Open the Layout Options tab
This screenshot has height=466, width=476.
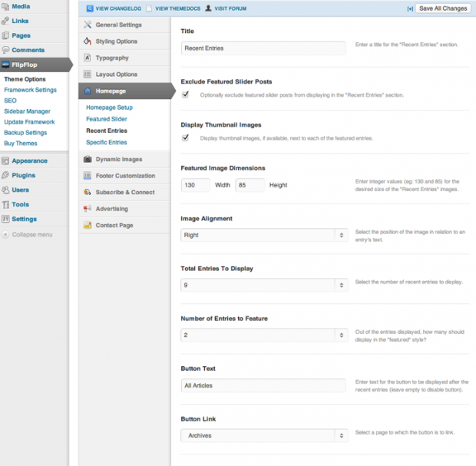pyautogui.click(x=124, y=74)
